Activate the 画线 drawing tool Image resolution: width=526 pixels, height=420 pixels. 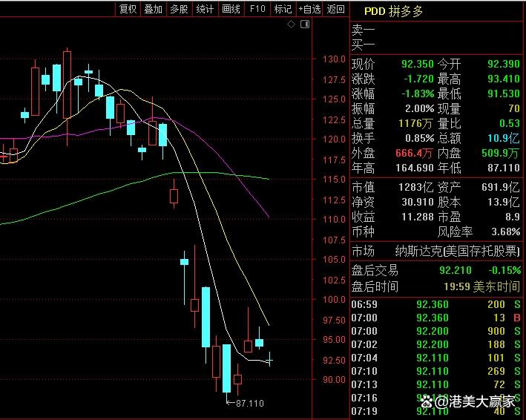point(231,9)
